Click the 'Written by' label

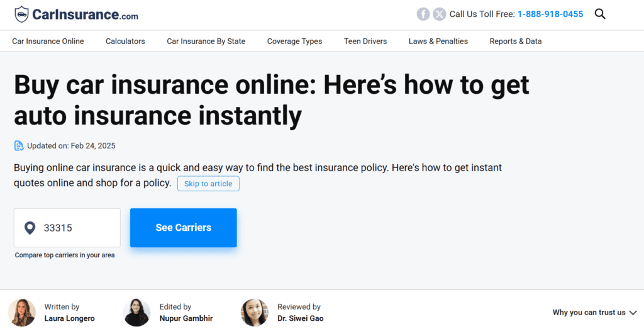pos(62,307)
